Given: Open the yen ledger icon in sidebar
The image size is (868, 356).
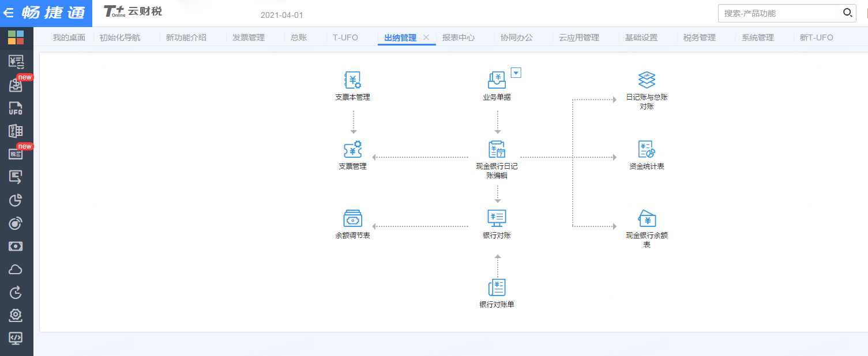Looking at the screenshot, I should (16, 62).
